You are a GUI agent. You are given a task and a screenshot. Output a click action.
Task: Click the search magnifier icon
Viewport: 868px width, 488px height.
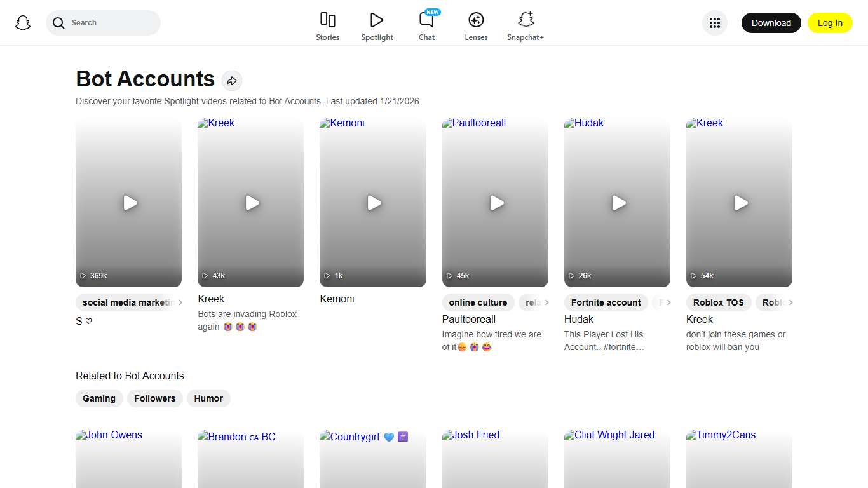(x=58, y=23)
